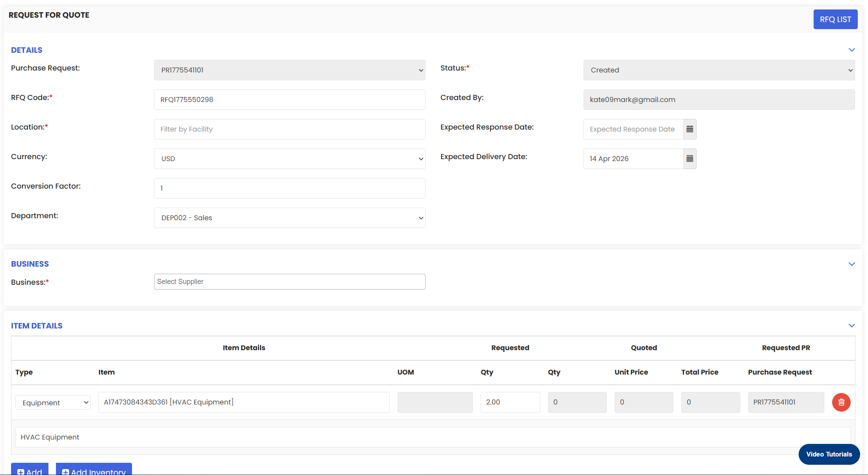Open Video Tutorials
This screenshot has height=475, width=868.
[829, 454]
